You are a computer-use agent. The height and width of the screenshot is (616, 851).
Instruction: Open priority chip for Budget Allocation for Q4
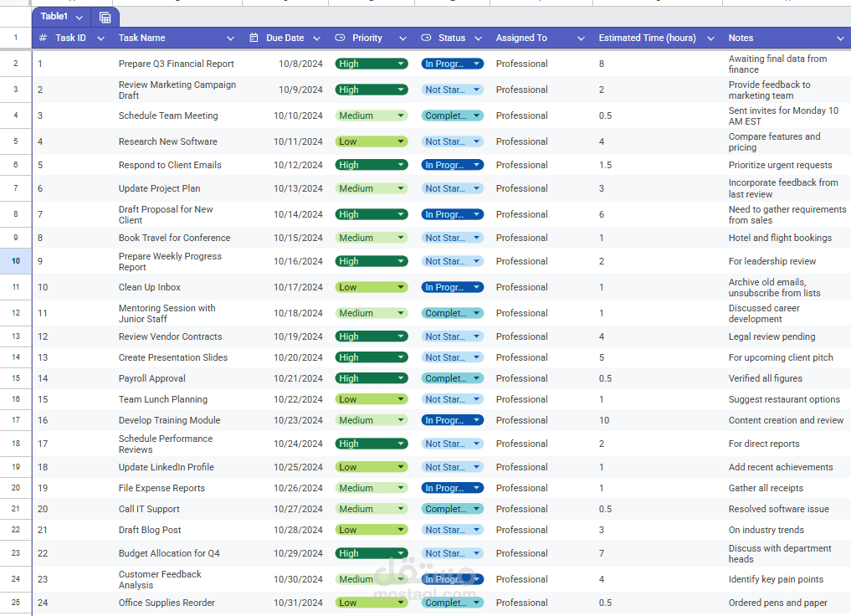click(372, 553)
